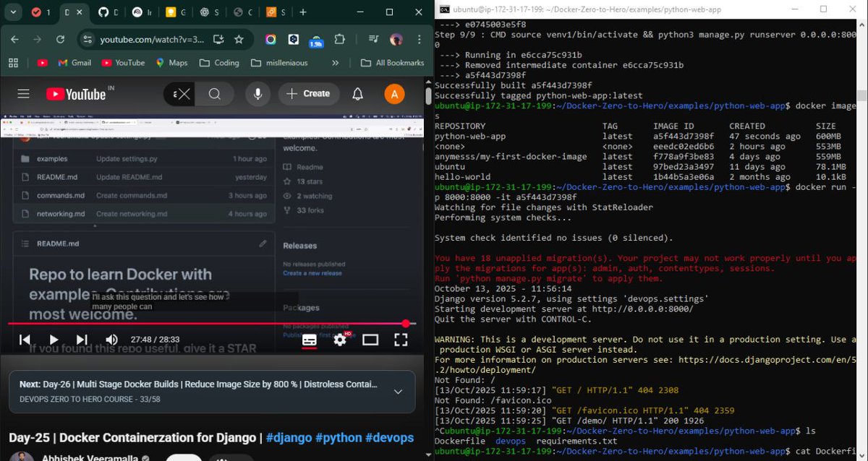Open the #devops hashtag link
Screen dimensions: 868x461
point(390,438)
